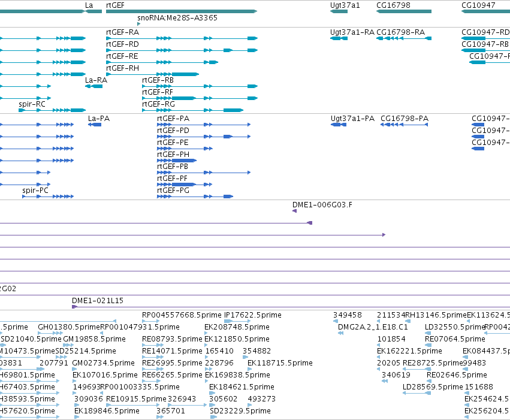This screenshot has width=510, height=420.
Task: Click the La gene label
Action: click(x=89, y=5)
